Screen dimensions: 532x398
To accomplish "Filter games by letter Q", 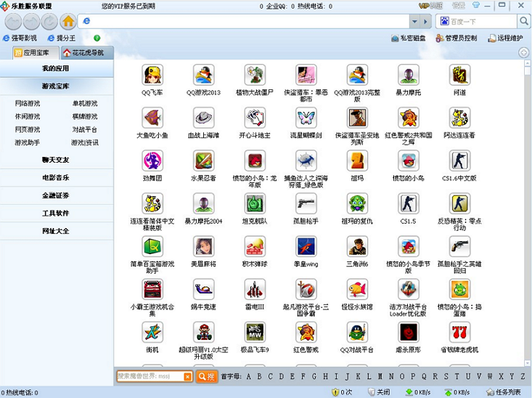I will (x=424, y=376).
